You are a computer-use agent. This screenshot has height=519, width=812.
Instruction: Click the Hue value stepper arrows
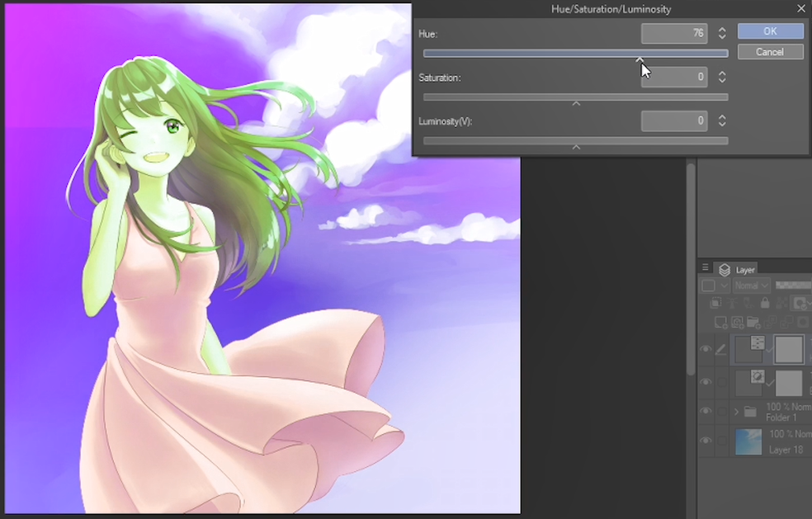click(x=722, y=33)
